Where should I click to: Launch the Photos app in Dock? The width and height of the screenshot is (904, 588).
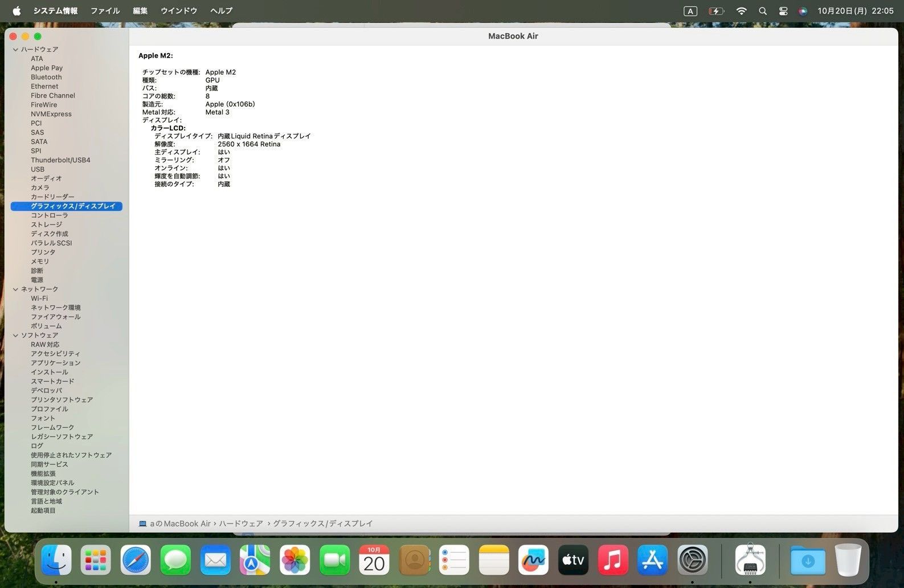point(294,561)
